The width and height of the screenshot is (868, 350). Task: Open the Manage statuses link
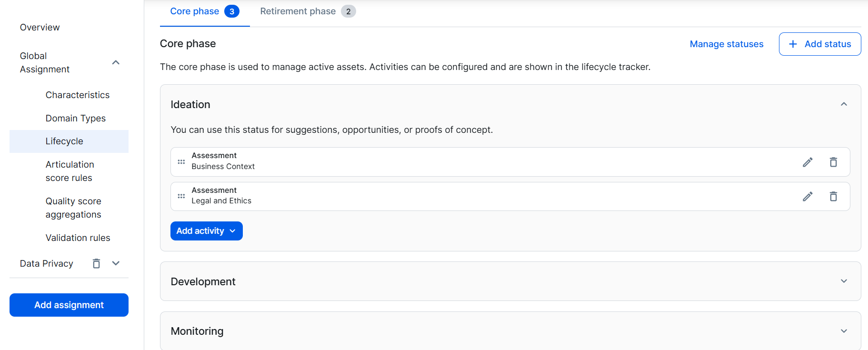click(726, 44)
